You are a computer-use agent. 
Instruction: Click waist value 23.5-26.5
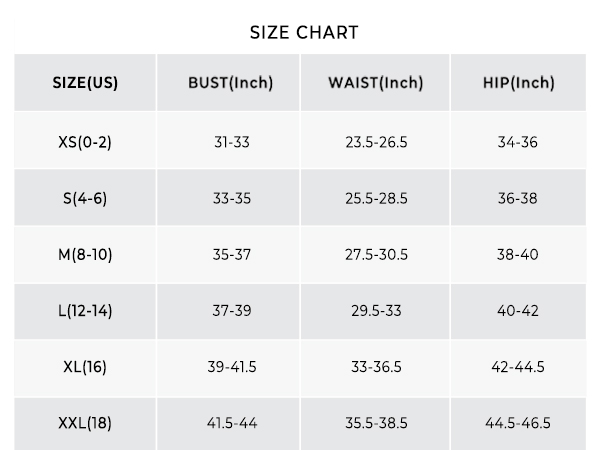(x=376, y=142)
